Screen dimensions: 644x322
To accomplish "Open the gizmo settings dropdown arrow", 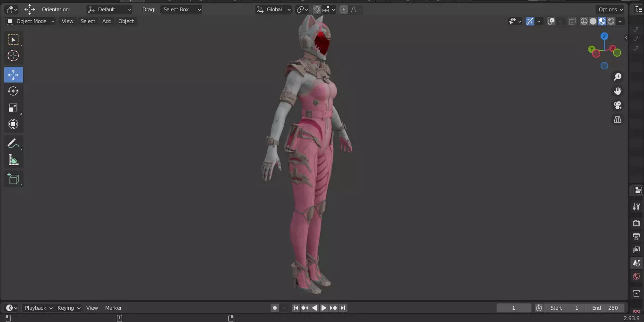I will pyautogui.click(x=539, y=21).
